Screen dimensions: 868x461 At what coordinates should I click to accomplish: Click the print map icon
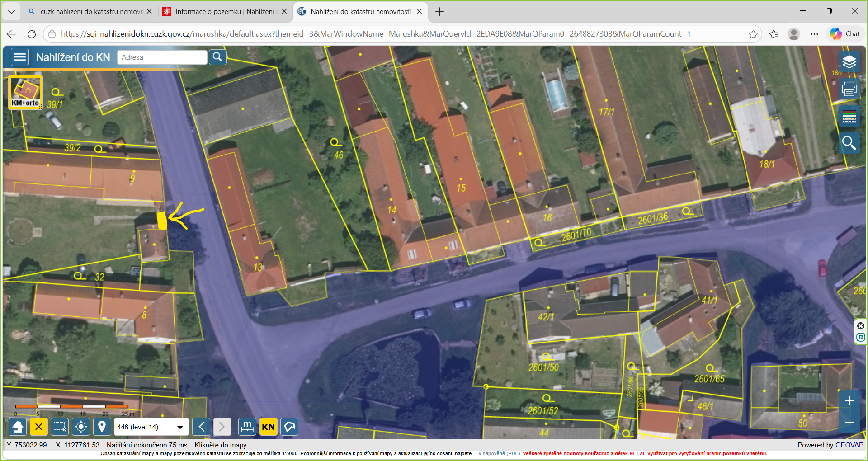pyautogui.click(x=849, y=89)
